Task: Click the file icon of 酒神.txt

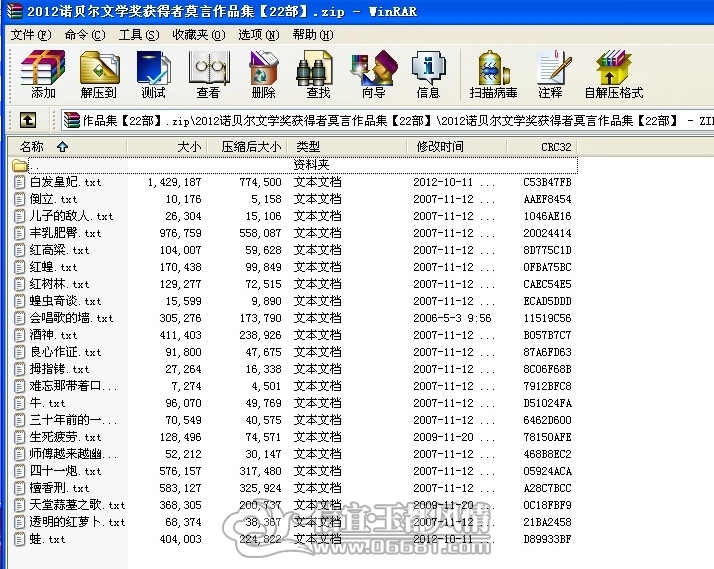Action: tap(19, 335)
